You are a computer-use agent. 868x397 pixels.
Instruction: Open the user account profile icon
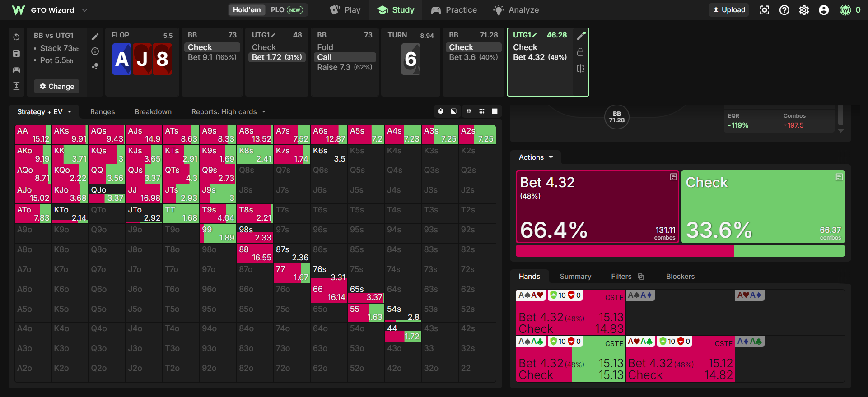(824, 10)
